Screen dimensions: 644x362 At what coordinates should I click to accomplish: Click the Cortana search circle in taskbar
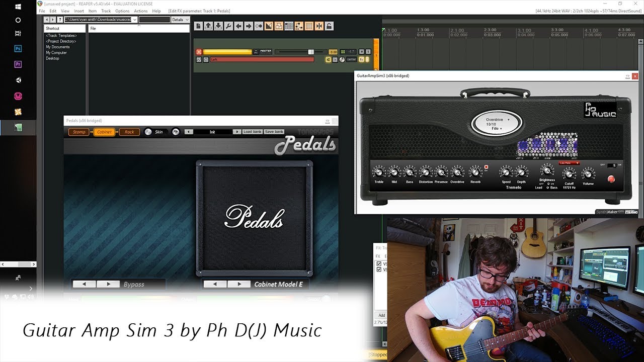pyautogui.click(x=18, y=20)
